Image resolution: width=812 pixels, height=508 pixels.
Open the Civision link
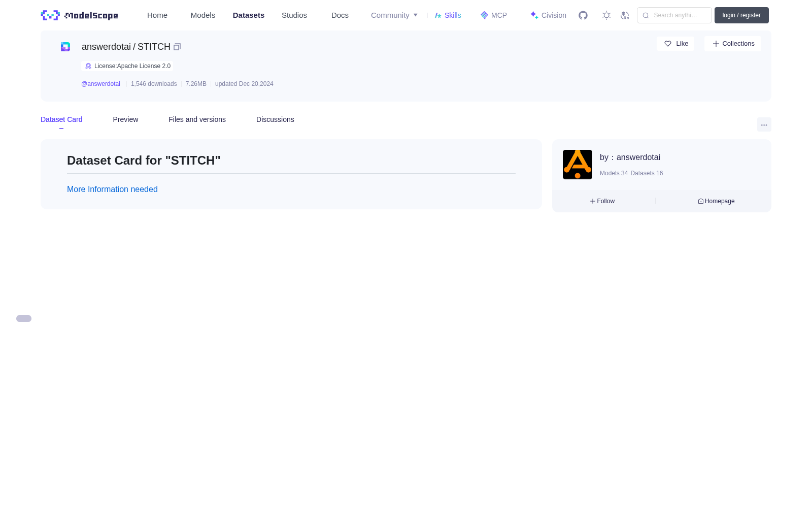tap(548, 15)
